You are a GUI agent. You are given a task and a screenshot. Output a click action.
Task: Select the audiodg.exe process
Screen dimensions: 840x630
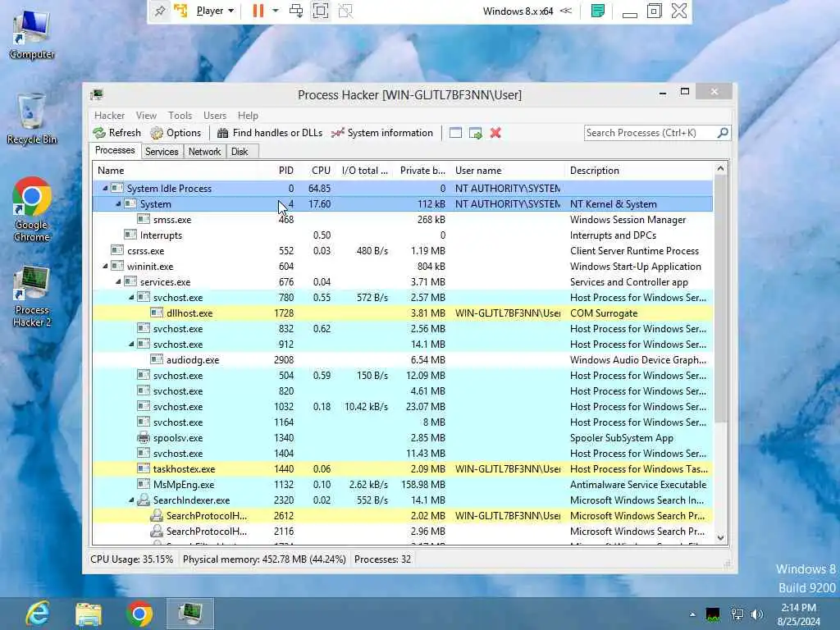pyautogui.click(x=403, y=360)
